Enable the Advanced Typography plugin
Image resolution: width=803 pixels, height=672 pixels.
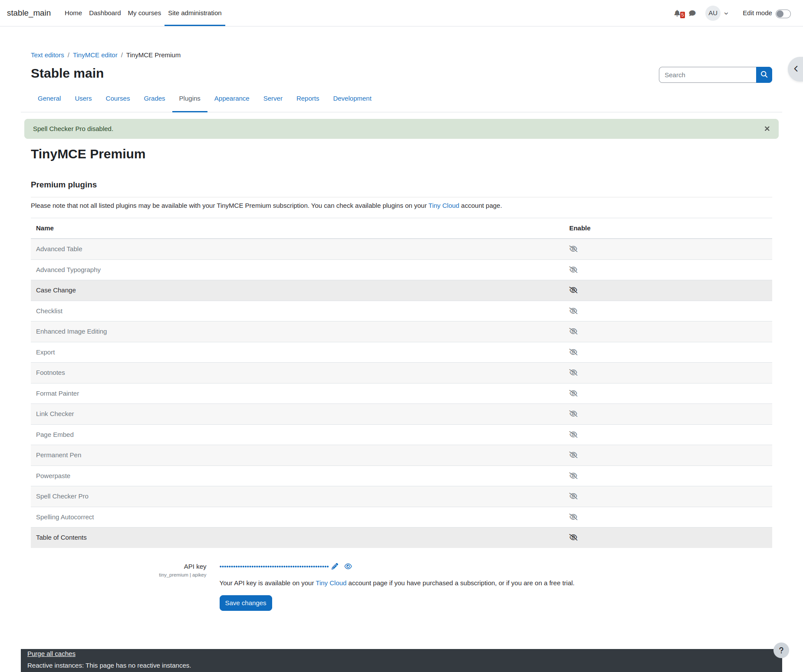(573, 270)
